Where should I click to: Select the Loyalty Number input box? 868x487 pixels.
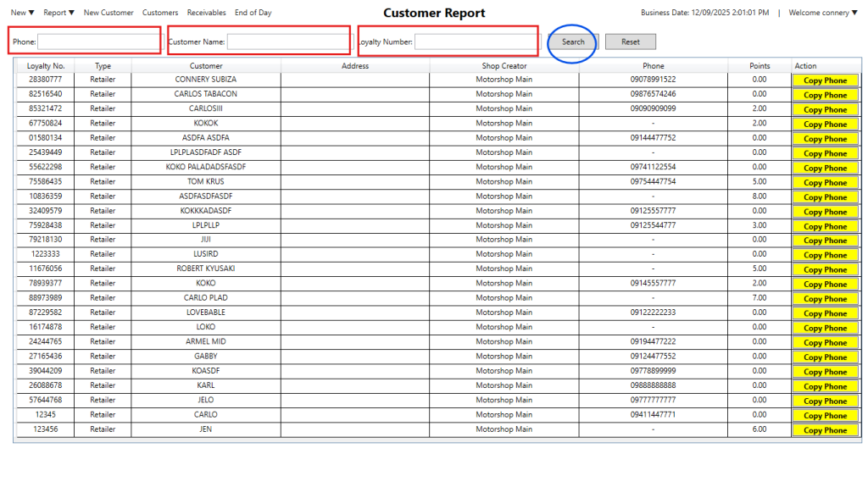tap(476, 42)
